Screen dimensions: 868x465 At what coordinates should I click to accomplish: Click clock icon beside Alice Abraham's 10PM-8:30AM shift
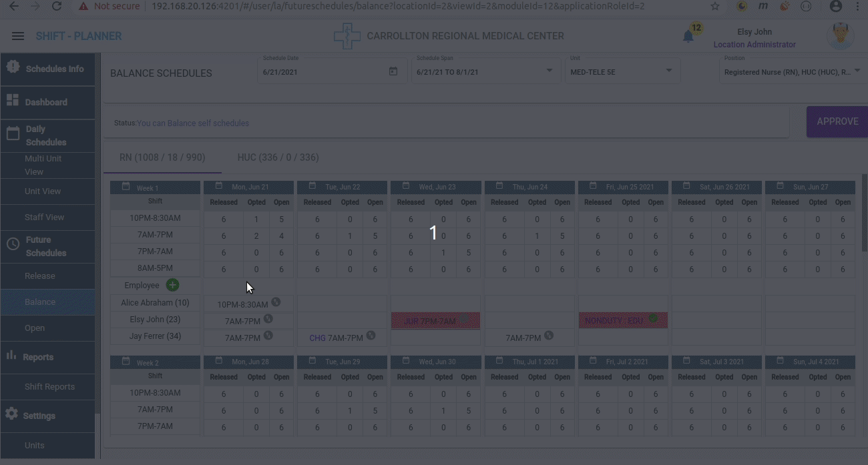tap(276, 302)
